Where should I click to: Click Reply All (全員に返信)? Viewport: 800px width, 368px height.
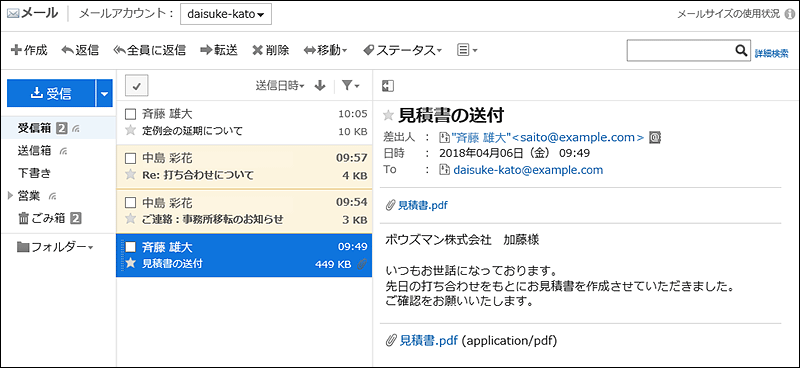pos(149,50)
